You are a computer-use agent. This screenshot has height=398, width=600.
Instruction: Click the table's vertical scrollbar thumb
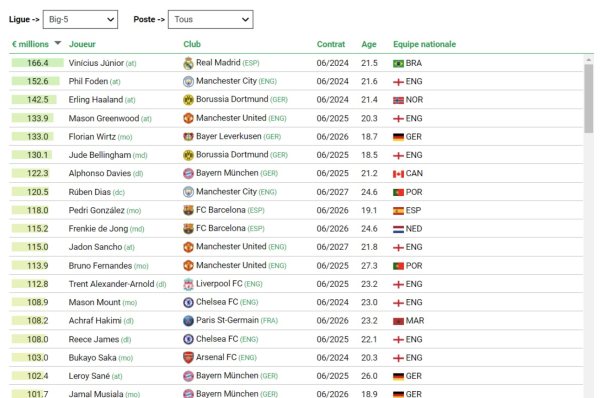(589, 99)
